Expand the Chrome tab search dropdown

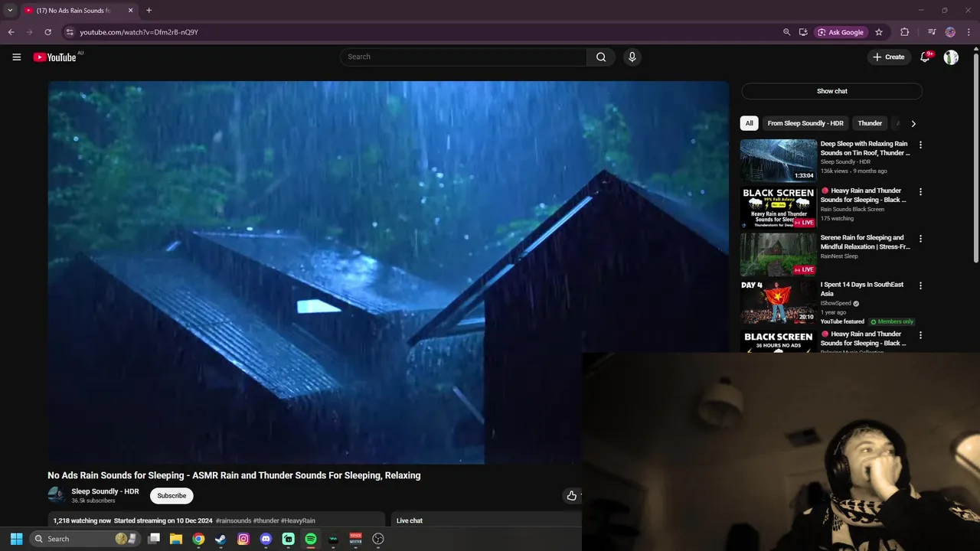point(10,11)
